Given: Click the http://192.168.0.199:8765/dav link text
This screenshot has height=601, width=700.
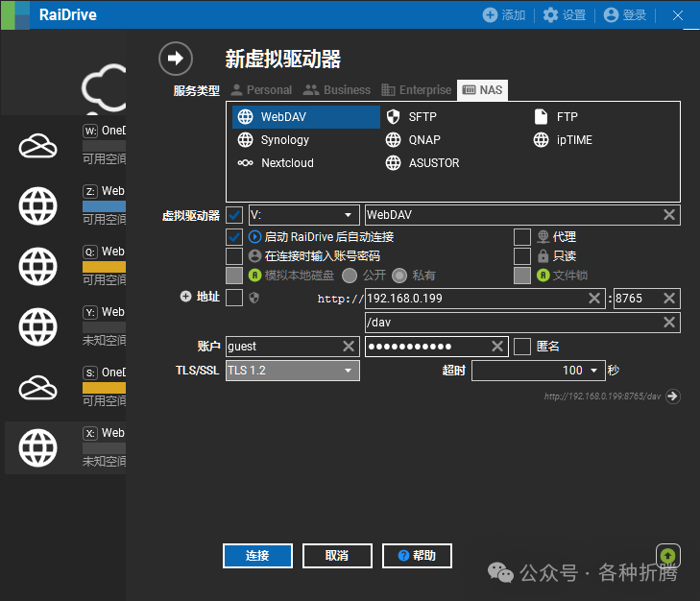Looking at the screenshot, I should pos(602,397).
